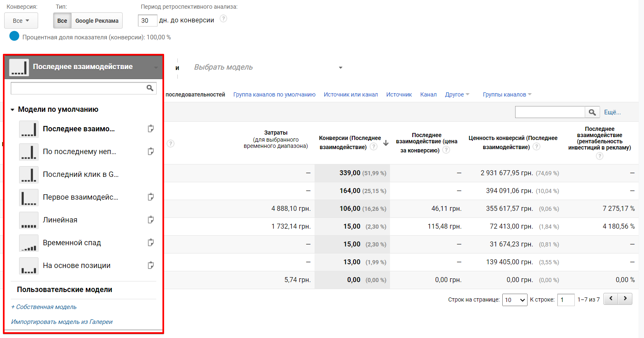Select the Временной спад attribution model

tap(72, 243)
